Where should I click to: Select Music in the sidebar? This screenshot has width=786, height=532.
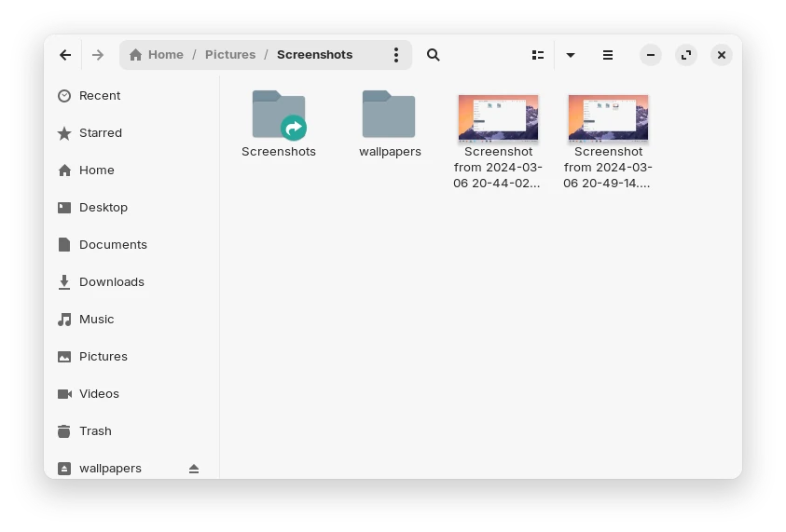tap(131, 319)
